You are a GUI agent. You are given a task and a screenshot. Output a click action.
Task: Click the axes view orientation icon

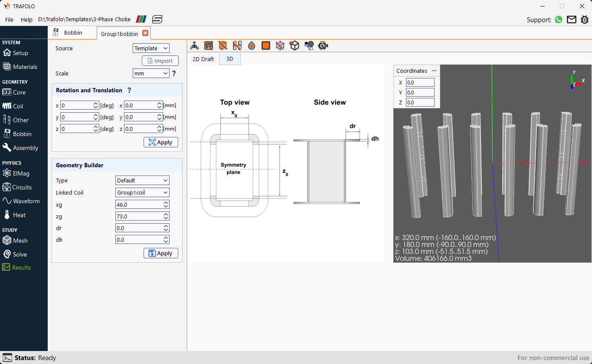194,45
